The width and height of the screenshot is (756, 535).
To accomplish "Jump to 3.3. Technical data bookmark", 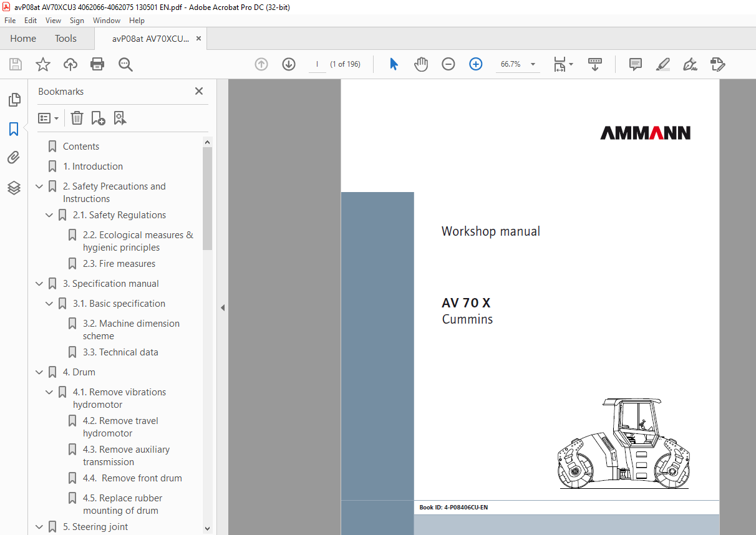I will tap(120, 352).
